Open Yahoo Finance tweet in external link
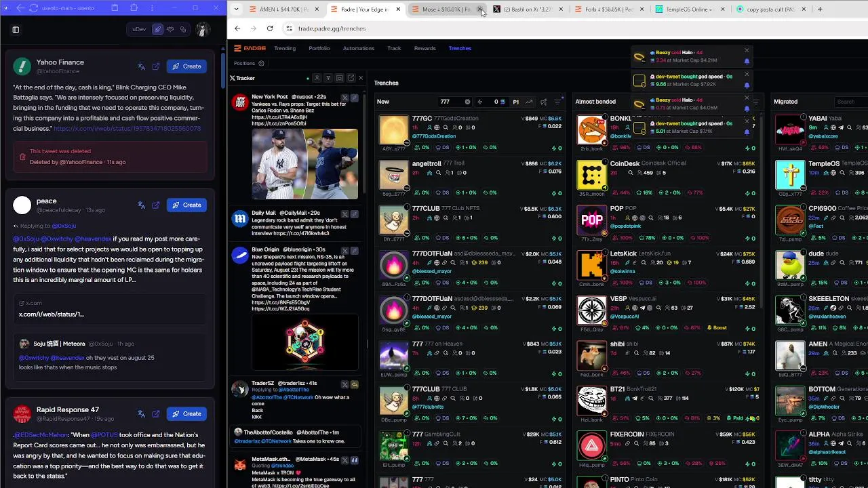 tap(156, 66)
